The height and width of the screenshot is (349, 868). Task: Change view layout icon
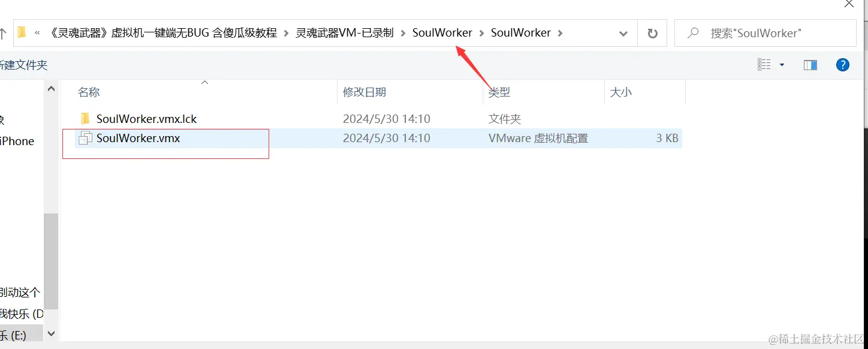coord(764,65)
